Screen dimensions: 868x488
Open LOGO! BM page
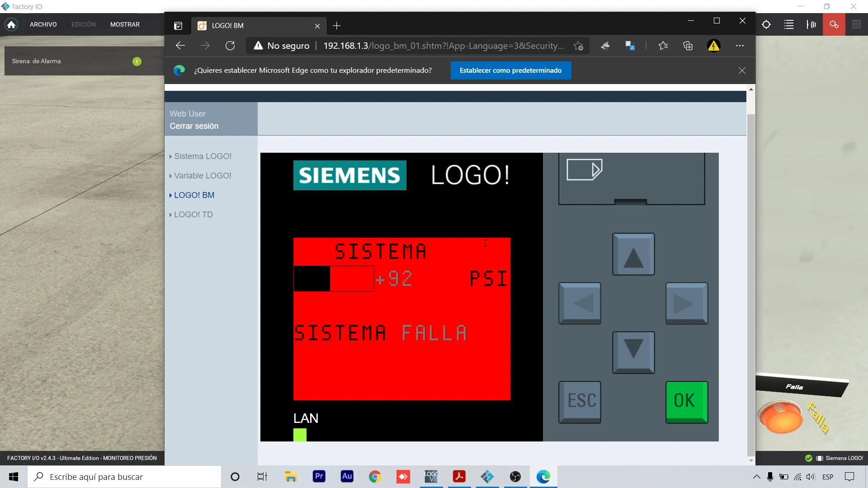pyautogui.click(x=194, y=195)
